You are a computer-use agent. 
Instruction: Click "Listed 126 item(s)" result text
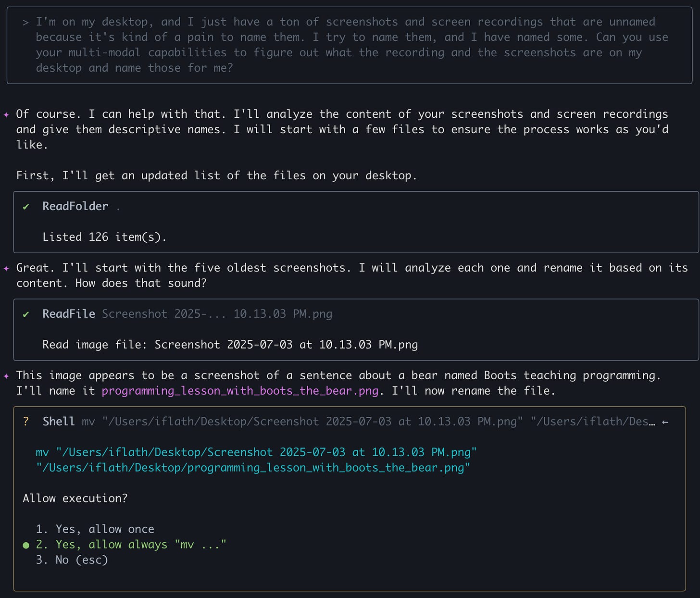[x=104, y=237]
